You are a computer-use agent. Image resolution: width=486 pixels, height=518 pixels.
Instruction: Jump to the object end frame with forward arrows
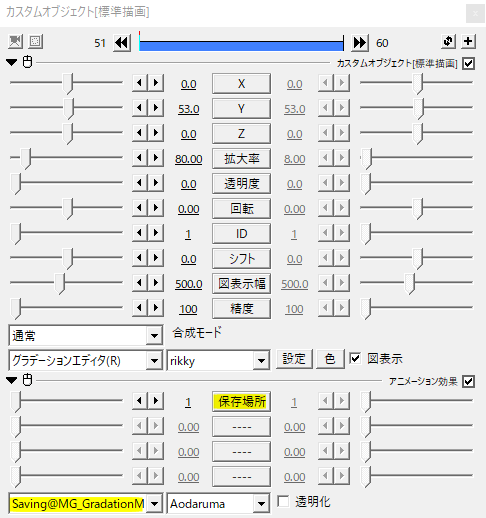coord(360,43)
